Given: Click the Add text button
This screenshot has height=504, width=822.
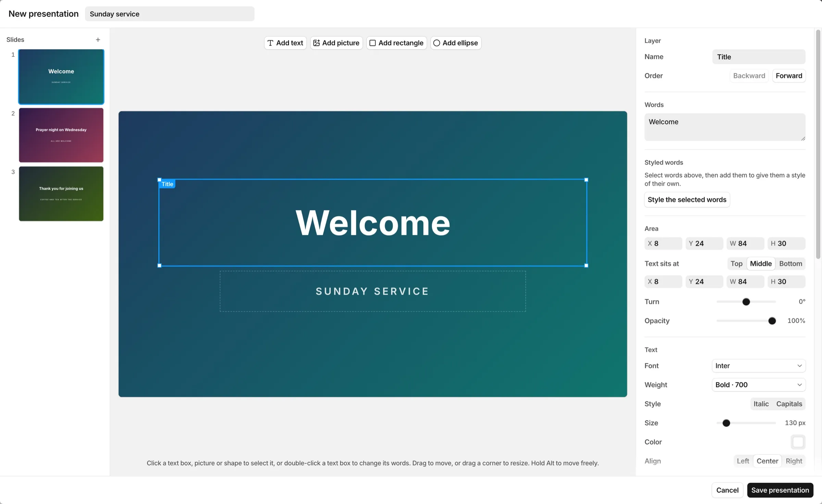Looking at the screenshot, I should coord(285,43).
